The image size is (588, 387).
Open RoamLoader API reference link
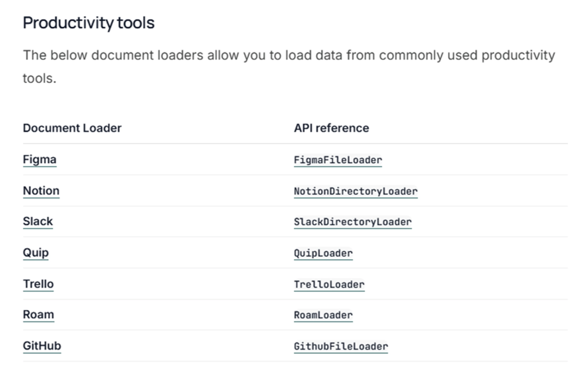point(323,315)
